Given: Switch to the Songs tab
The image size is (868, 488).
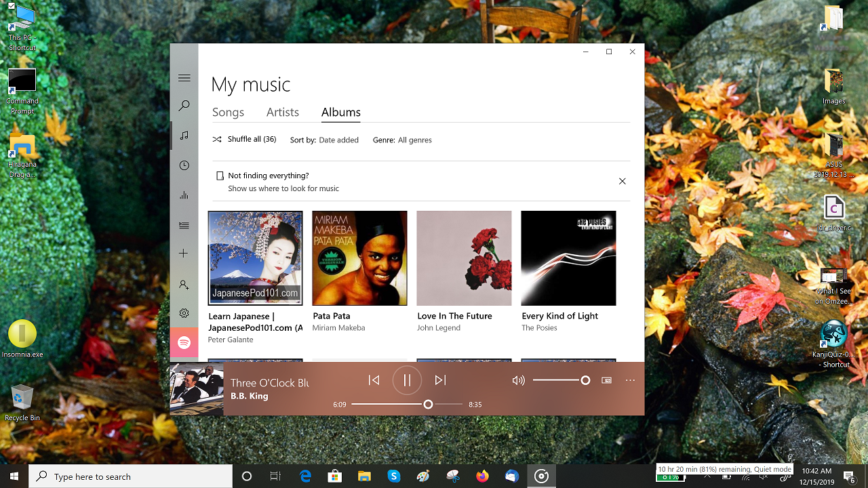Looking at the screenshot, I should click(228, 113).
